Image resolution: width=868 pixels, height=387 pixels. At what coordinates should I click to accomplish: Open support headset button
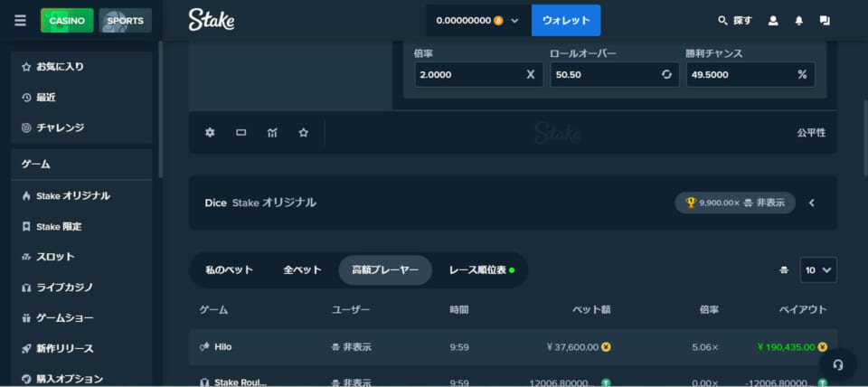838,364
